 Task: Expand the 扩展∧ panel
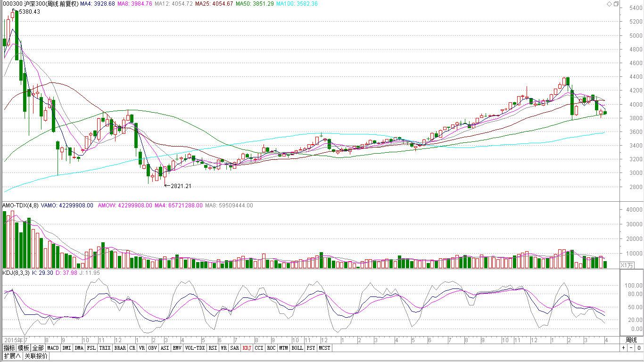[12, 356]
